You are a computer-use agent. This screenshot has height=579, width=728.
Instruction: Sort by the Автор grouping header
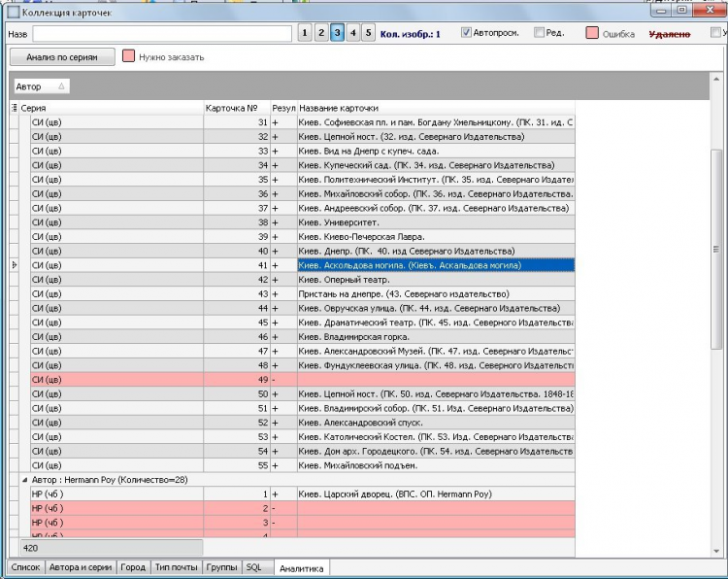click(x=41, y=86)
